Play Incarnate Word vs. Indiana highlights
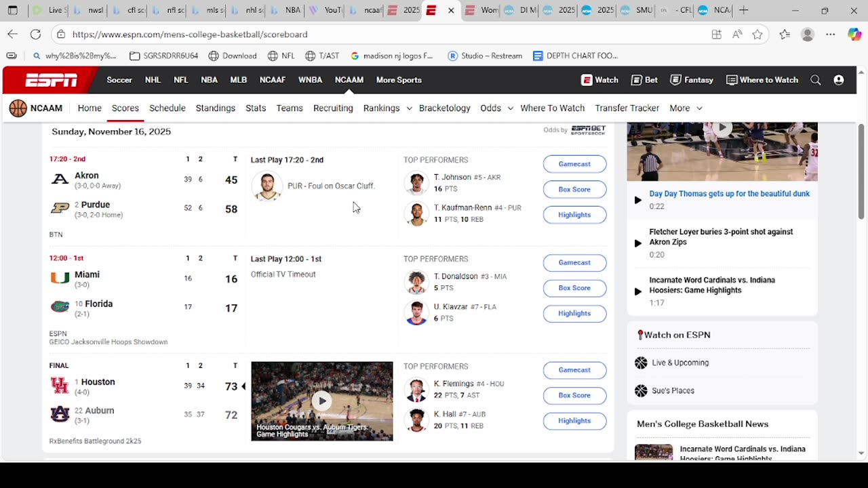 coord(637,291)
